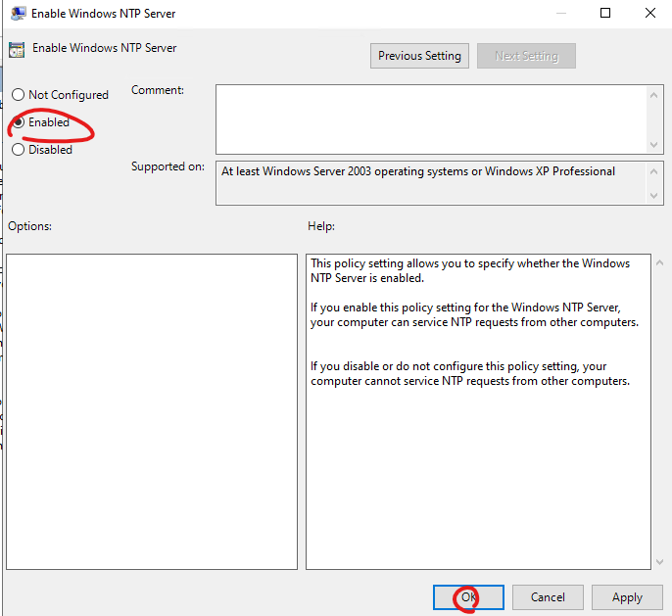Click help text 'This policy setting allows you'

pyautogui.click(x=470, y=270)
